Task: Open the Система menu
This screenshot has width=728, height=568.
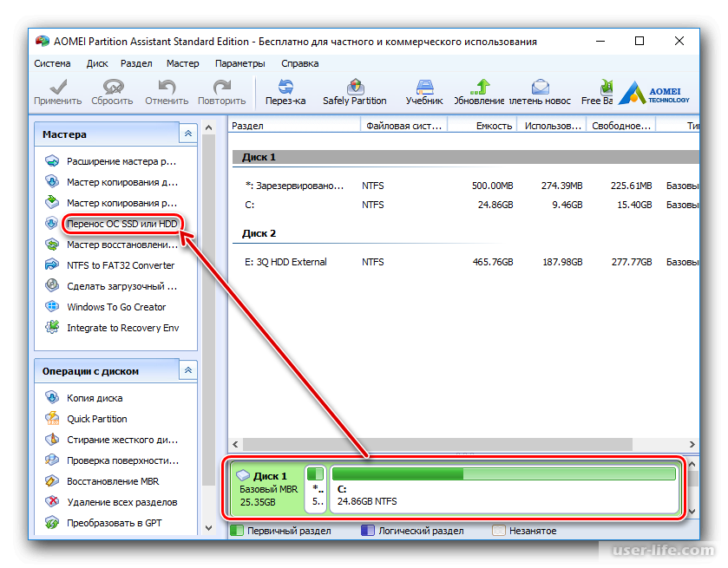Action: coord(53,63)
